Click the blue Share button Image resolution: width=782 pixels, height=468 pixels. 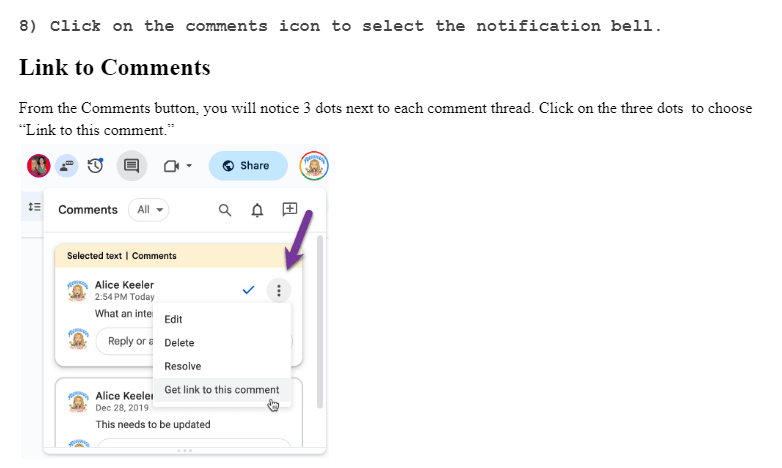click(248, 166)
